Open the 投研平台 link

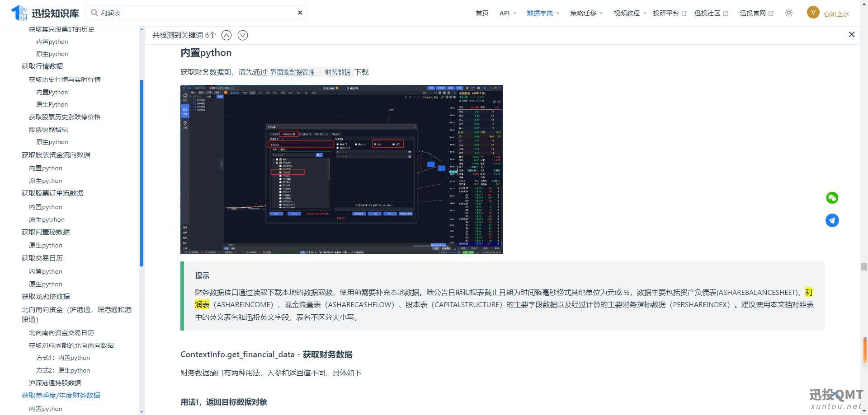point(666,13)
